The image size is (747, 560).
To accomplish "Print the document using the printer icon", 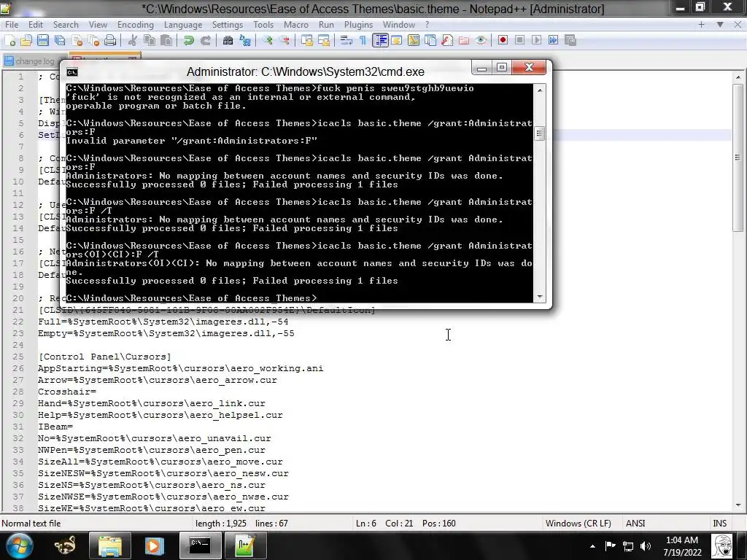I will tap(110, 41).
